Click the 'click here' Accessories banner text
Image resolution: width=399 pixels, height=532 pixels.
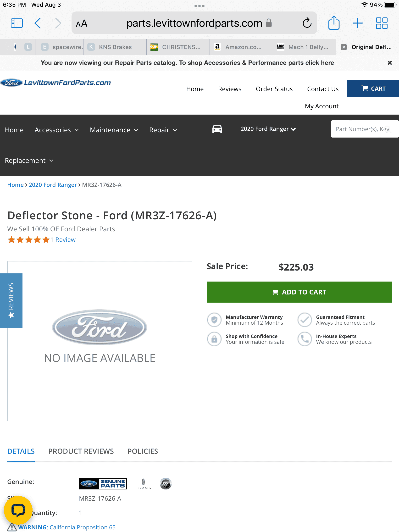(320, 63)
